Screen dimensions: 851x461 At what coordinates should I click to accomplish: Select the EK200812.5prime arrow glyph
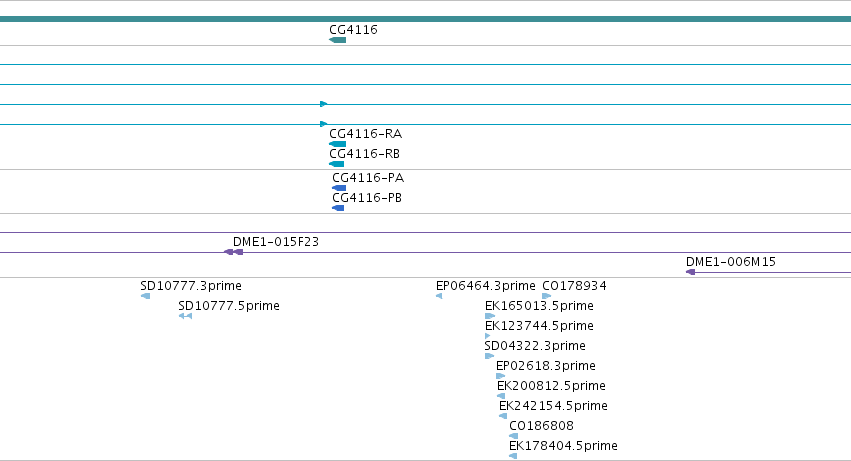(x=501, y=396)
